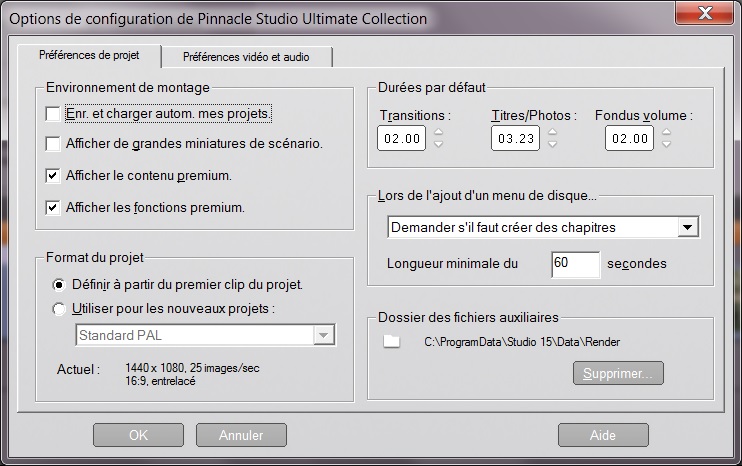742x466 pixels.
Task: Decrease the Fondus volume duration down arrow
Action: coord(666,144)
